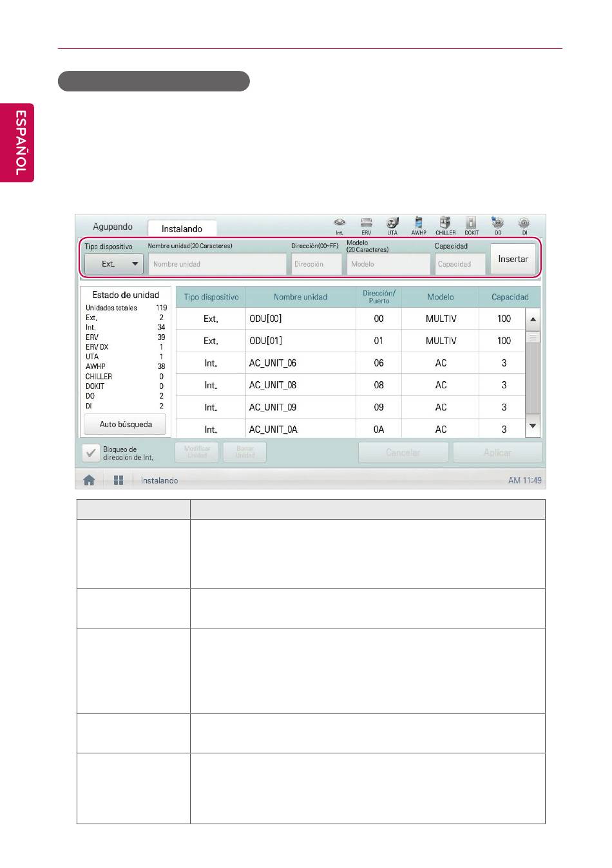Screen dimensions: 612x868
Task: Click the AM 11:49 clock
Action: pyautogui.click(x=525, y=480)
